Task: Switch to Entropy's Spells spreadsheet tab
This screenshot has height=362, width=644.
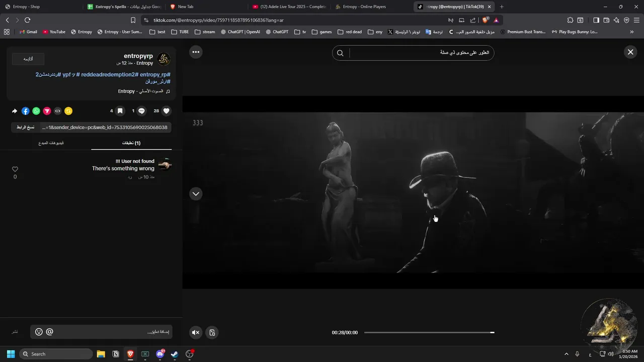Action: point(123,7)
